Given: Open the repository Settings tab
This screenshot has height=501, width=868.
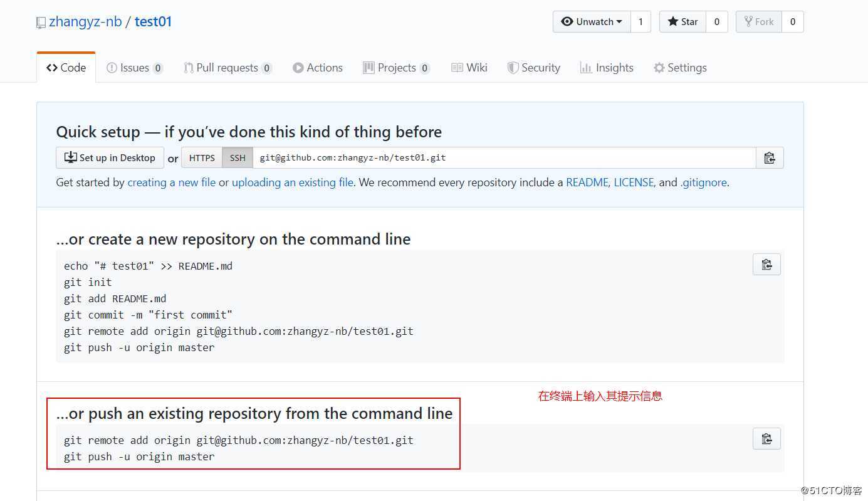Looking at the screenshot, I should (x=680, y=68).
